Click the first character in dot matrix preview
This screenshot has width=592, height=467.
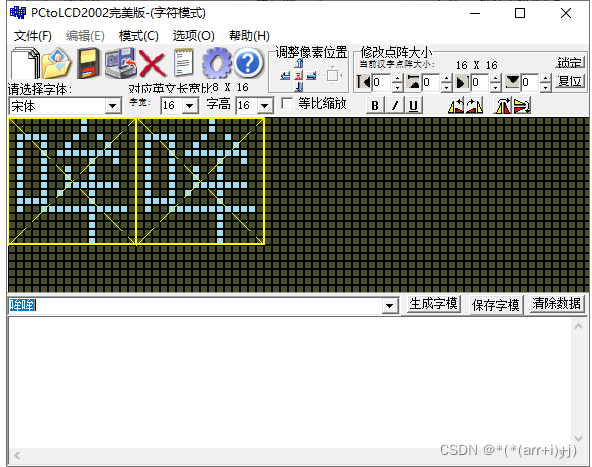pyautogui.click(x=72, y=181)
